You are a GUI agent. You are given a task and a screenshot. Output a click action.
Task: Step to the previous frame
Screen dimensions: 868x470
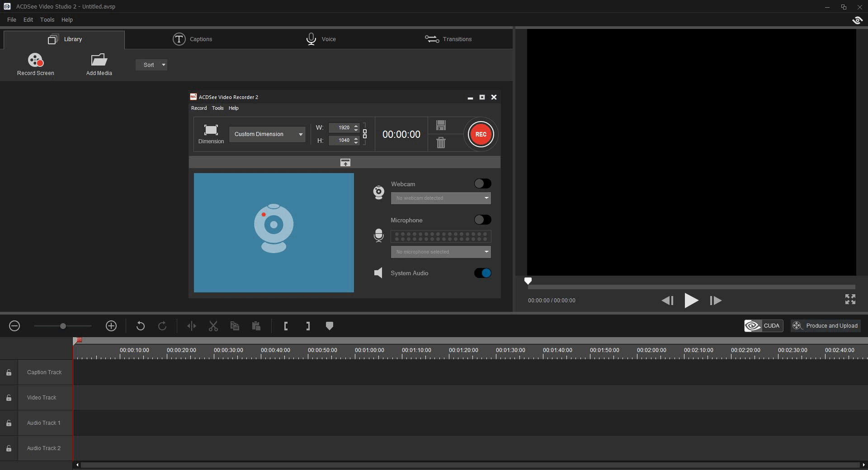click(667, 301)
